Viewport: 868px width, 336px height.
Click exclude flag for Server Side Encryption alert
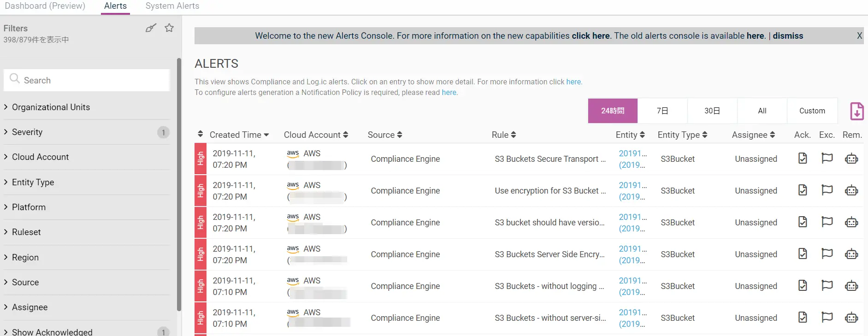(x=827, y=253)
